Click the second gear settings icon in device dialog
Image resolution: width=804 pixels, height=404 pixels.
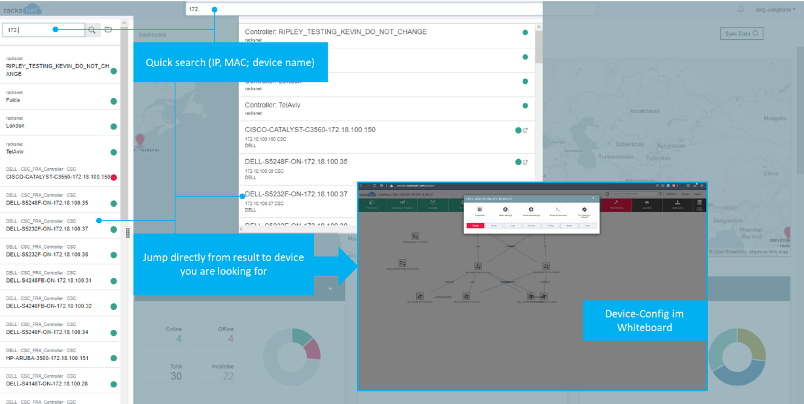(x=531, y=210)
